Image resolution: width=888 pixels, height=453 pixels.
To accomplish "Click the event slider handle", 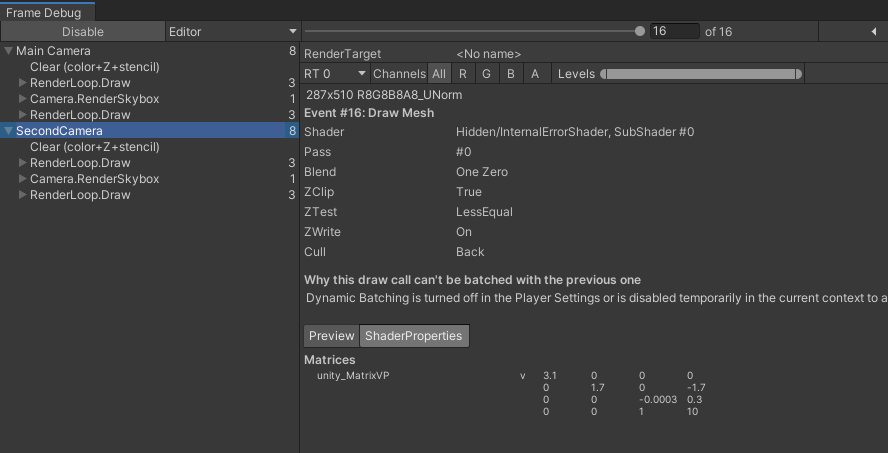I will coord(640,31).
